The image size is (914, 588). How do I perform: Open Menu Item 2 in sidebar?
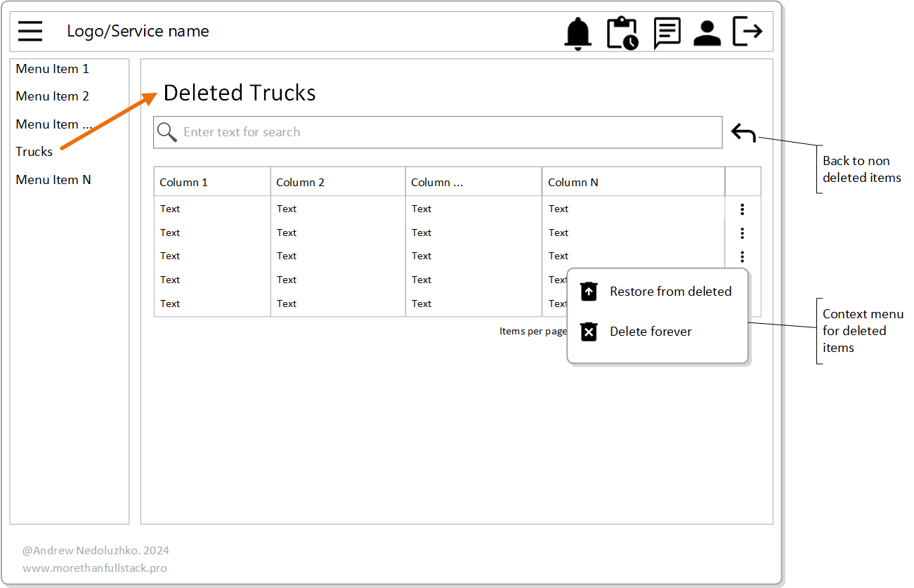[53, 96]
